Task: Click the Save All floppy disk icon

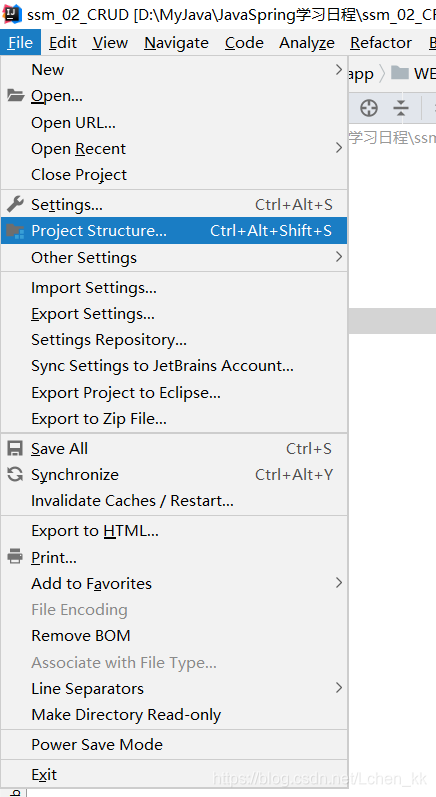Action: coord(15,448)
